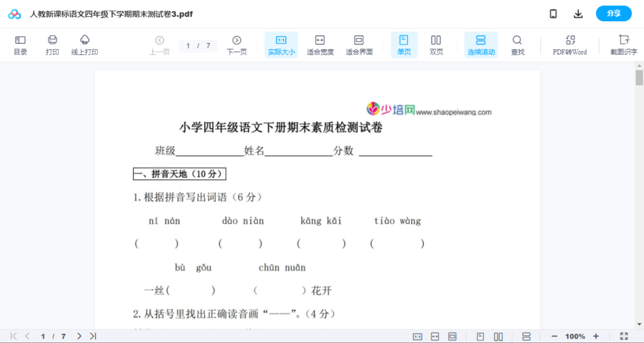Enable 适合宽度 fit-width mode
Screen dimensions: 644x343
(x=320, y=45)
